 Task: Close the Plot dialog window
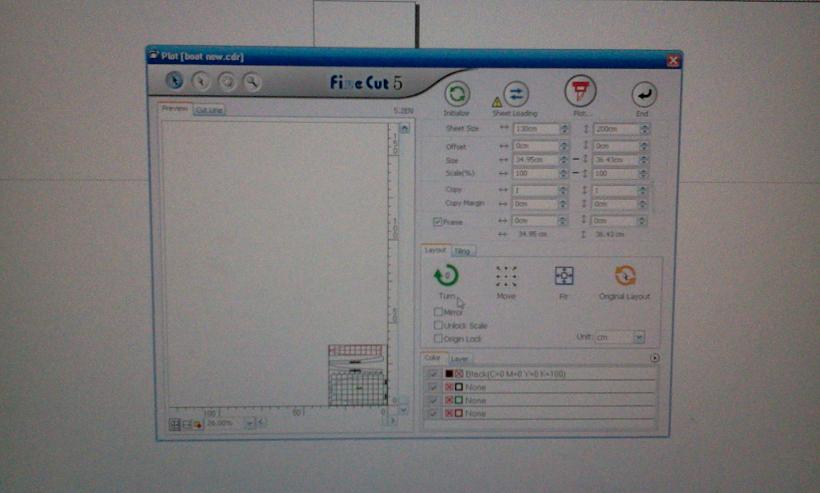673,61
